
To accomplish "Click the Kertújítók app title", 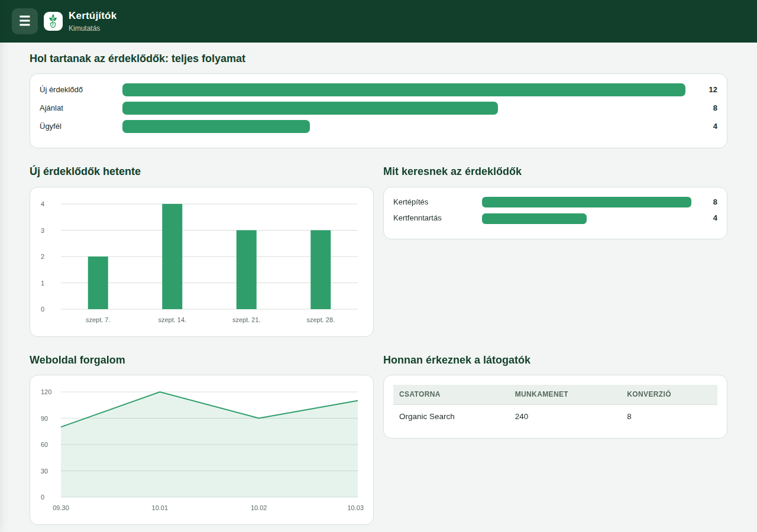I will pos(92,16).
